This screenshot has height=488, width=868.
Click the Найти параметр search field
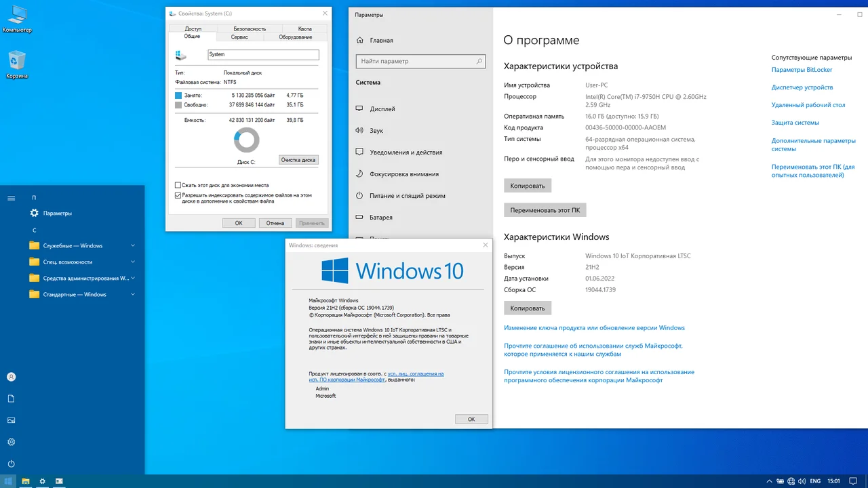(x=420, y=61)
